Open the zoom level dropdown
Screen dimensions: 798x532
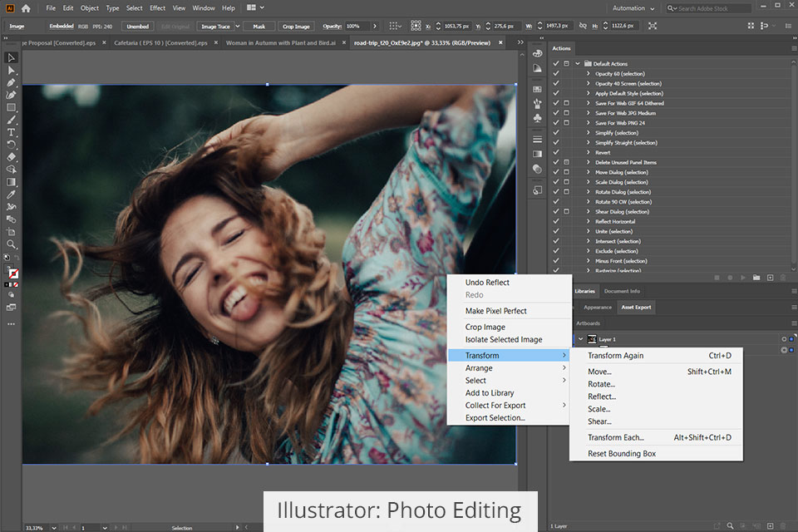pos(53,528)
